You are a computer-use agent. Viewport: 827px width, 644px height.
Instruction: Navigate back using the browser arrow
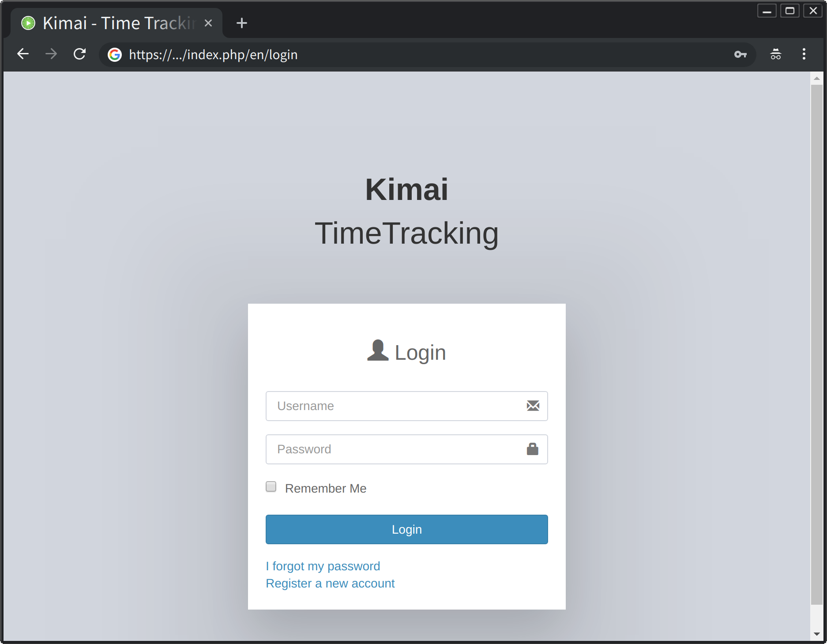coord(23,54)
